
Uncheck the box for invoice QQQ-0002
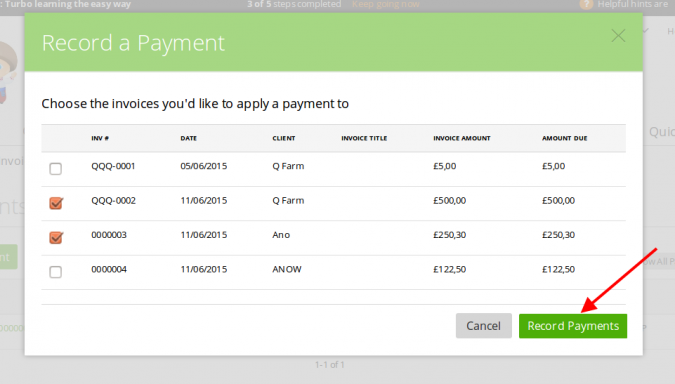pos(56,203)
